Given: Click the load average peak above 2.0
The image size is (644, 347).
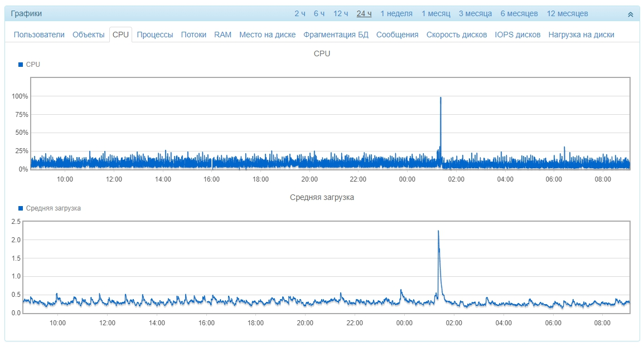Looking at the screenshot, I should (x=438, y=232).
